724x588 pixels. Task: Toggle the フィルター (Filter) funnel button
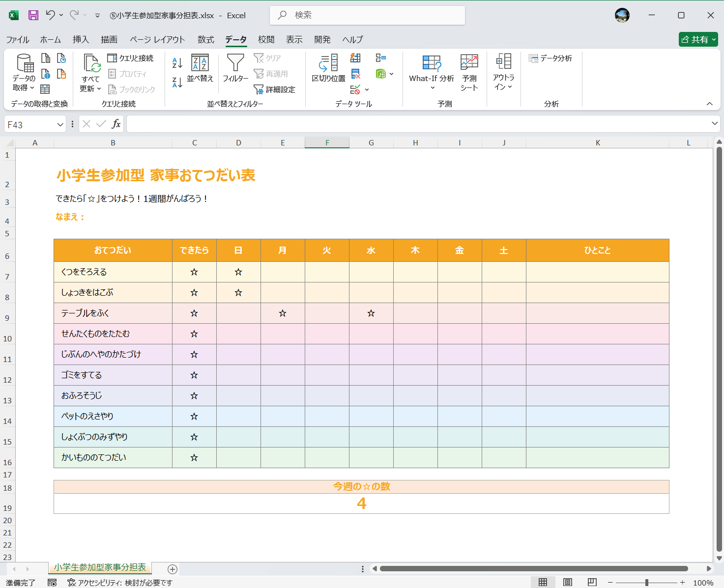pyautogui.click(x=235, y=68)
